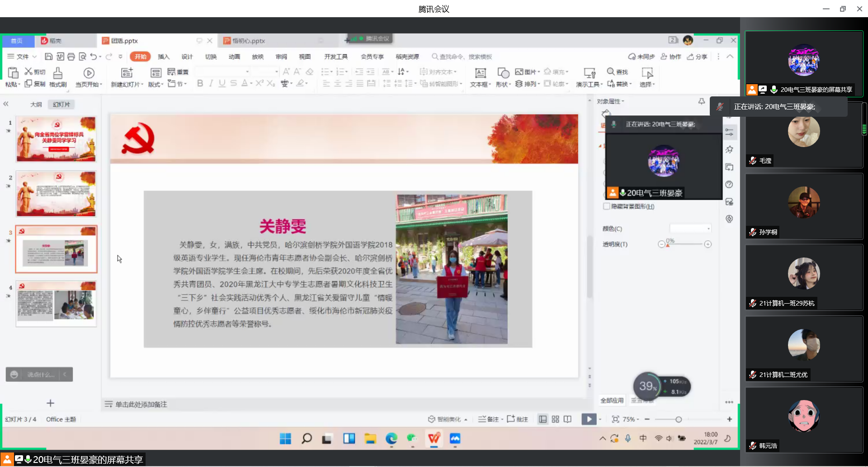Play slideshow from status bar
Image resolution: width=868 pixels, height=467 pixels.
[x=589, y=419]
